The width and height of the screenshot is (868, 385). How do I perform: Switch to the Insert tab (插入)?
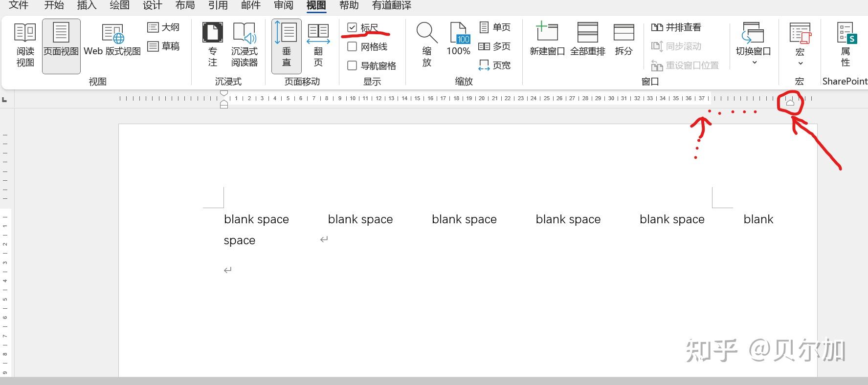coord(87,5)
